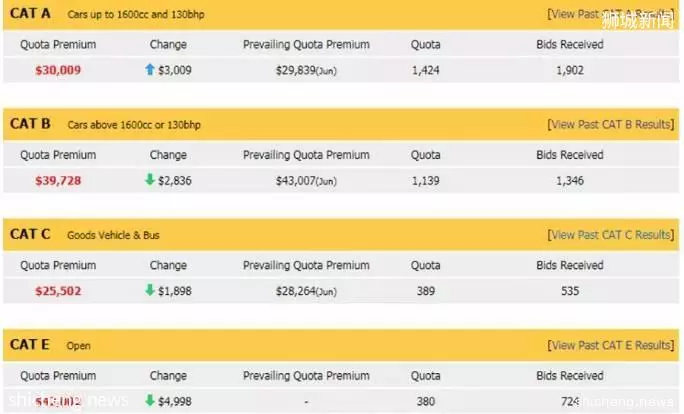
Task: Click the $28,264 prevailing quota premium
Action: (306, 291)
